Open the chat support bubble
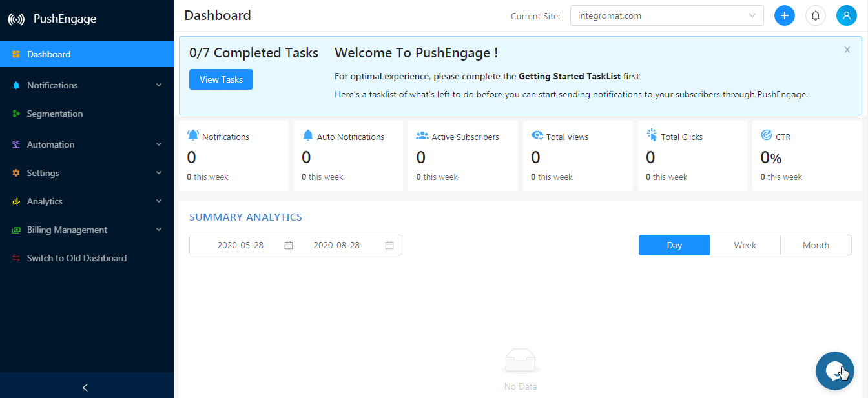This screenshot has height=398, width=868. 835,371
